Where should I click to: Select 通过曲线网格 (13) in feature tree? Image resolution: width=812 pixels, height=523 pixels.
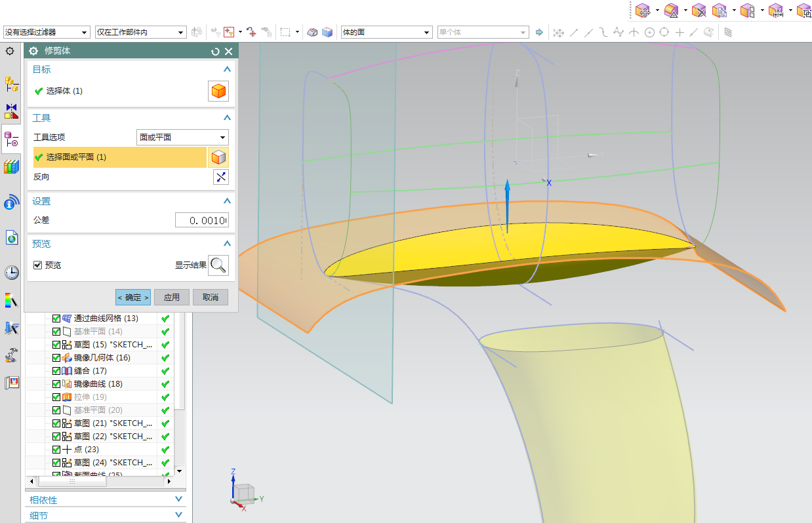105,319
